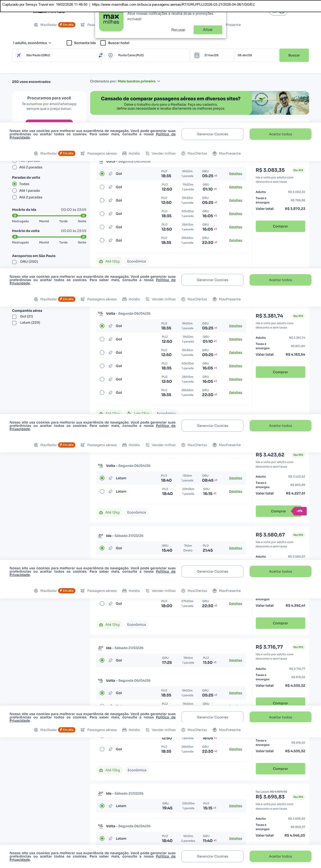Click the pin icon for Latam 19:45 departure
The image size is (321, 868).
click(x=110, y=806)
